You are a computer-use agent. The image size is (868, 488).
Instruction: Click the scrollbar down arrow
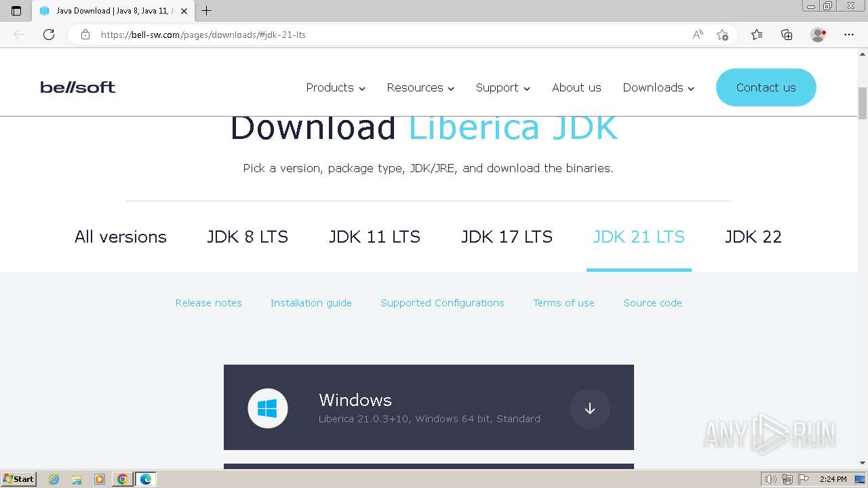pos(863,463)
